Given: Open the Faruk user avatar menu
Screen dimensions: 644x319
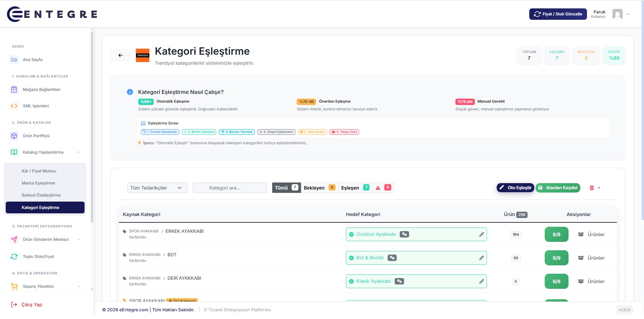Looking at the screenshot, I should 617,14.
